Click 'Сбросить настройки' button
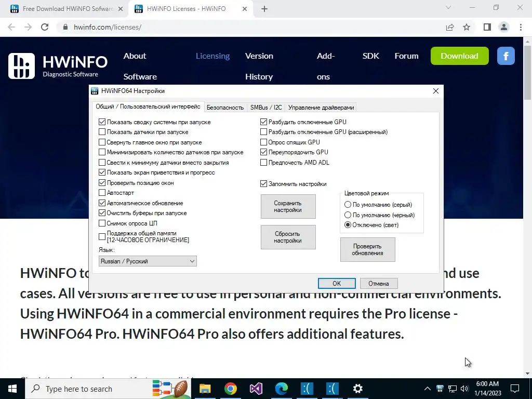This screenshot has height=399, width=532. pyautogui.click(x=288, y=237)
